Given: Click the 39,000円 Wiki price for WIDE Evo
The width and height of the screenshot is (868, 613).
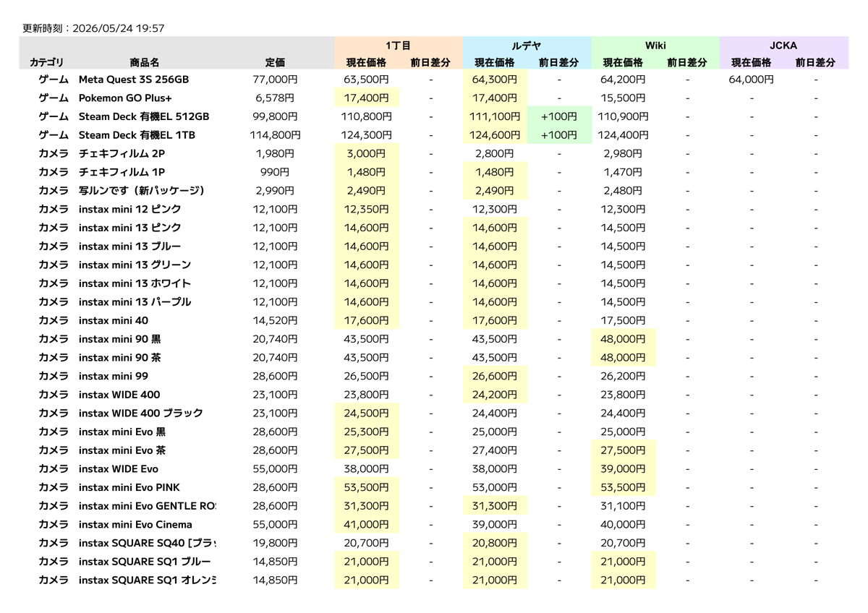Looking at the screenshot, I should (x=623, y=468).
